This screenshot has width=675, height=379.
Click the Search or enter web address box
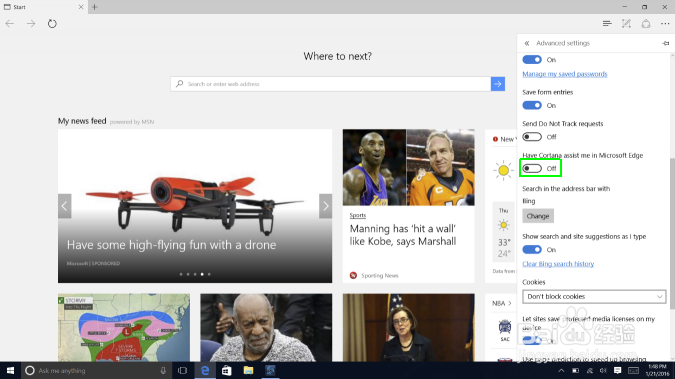(x=331, y=84)
